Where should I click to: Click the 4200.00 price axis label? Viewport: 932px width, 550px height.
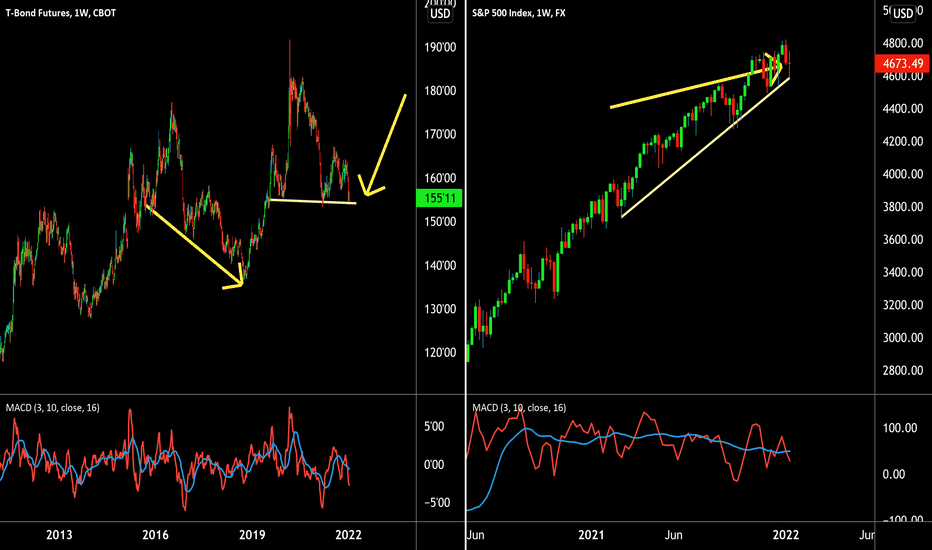[903, 142]
